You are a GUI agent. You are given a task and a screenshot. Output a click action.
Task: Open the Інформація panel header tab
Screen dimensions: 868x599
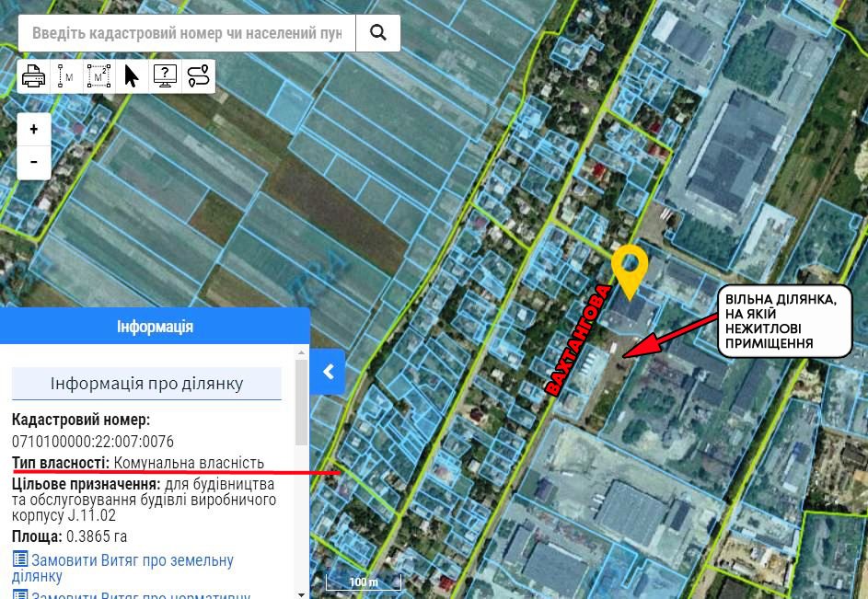(x=155, y=327)
